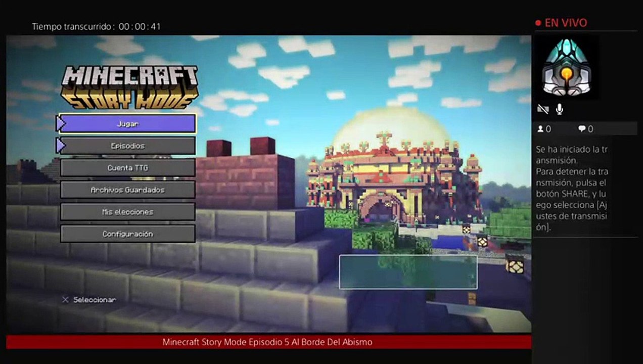The width and height of the screenshot is (643, 364).
Task: Click the viewers count person icon
Action: pyautogui.click(x=540, y=129)
